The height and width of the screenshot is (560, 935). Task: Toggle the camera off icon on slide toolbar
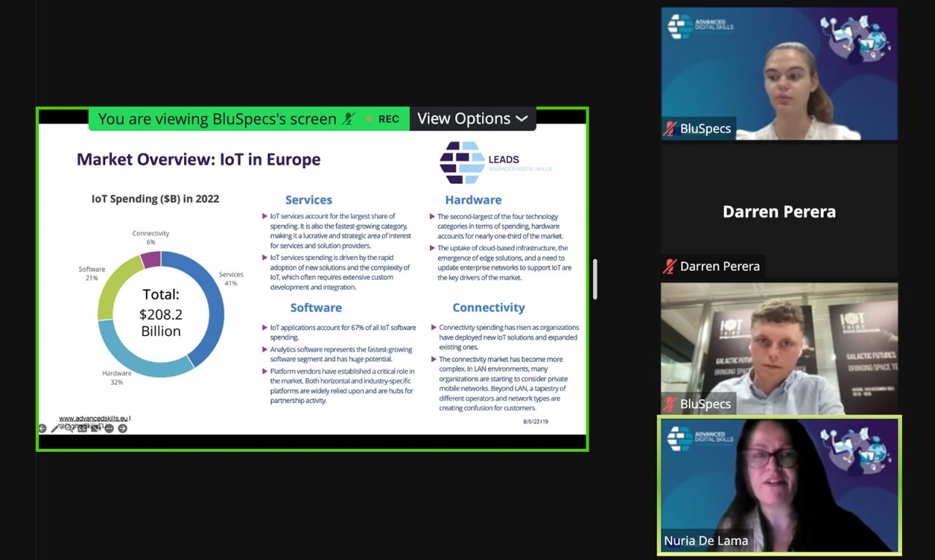95,429
